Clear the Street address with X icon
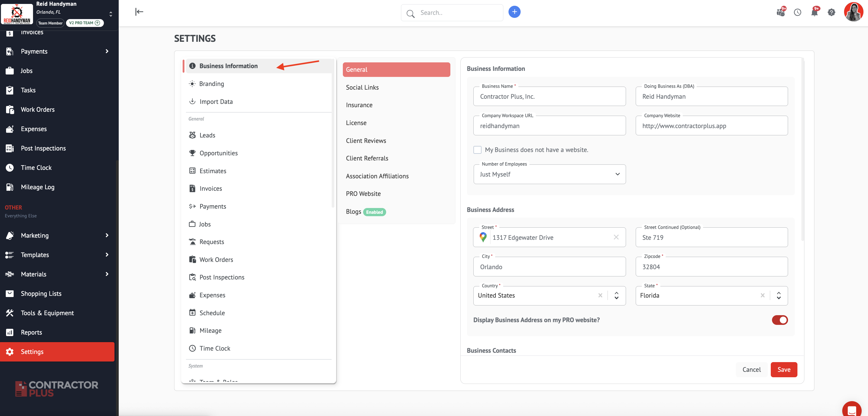 point(616,237)
